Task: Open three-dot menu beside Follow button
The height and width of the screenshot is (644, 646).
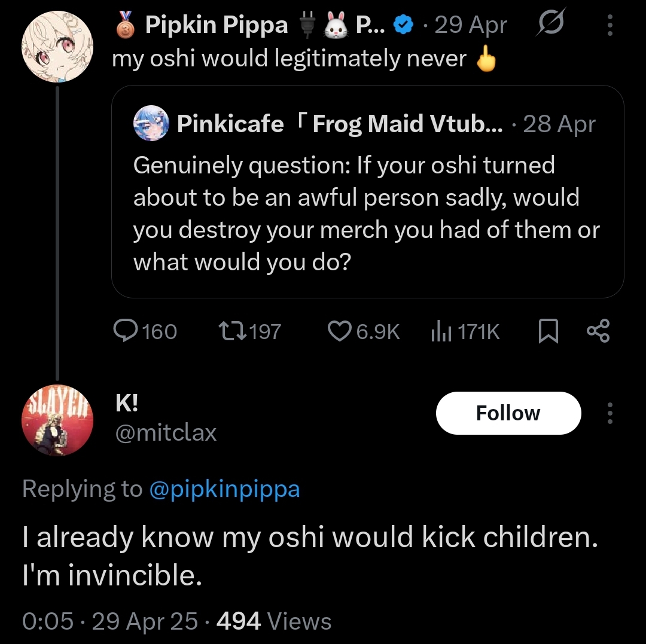Action: [x=610, y=413]
